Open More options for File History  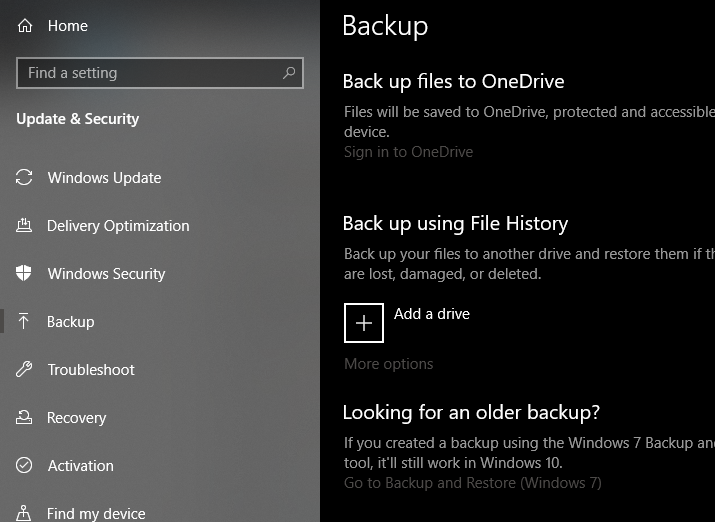[x=389, y=364]
